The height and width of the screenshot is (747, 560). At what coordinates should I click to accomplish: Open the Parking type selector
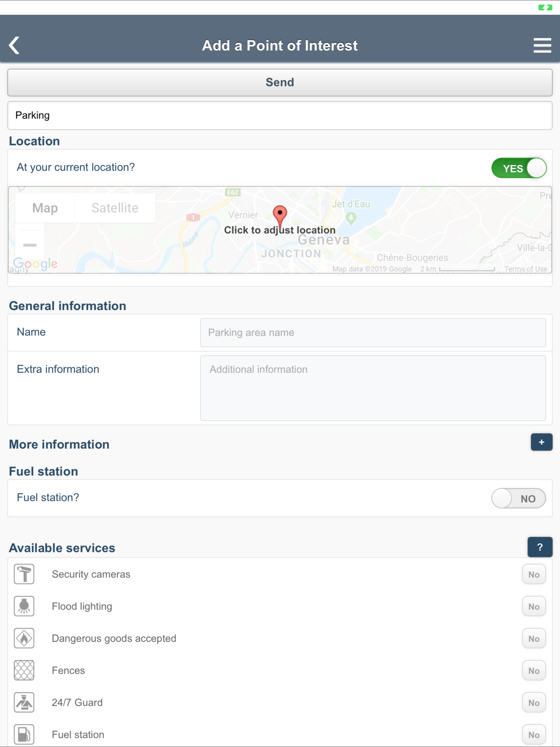coord(280,115)
